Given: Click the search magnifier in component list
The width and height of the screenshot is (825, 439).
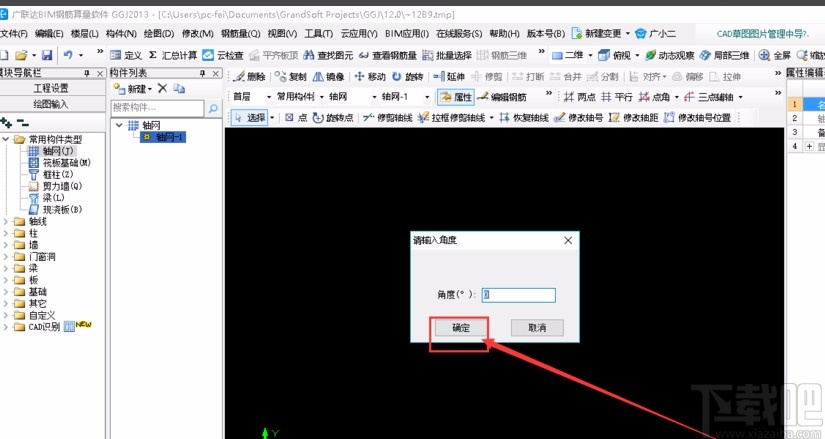Looking at the screenshot, I should point(213,108).
